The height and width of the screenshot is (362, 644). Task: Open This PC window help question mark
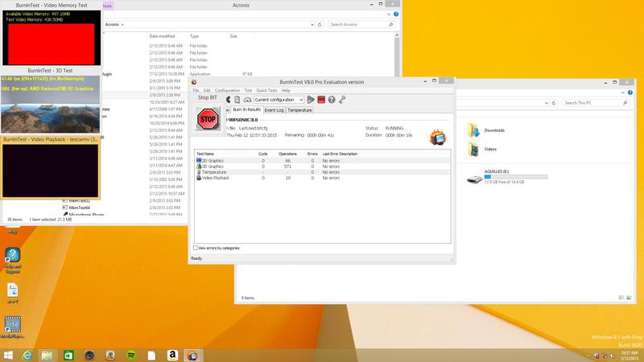(630, 93)
